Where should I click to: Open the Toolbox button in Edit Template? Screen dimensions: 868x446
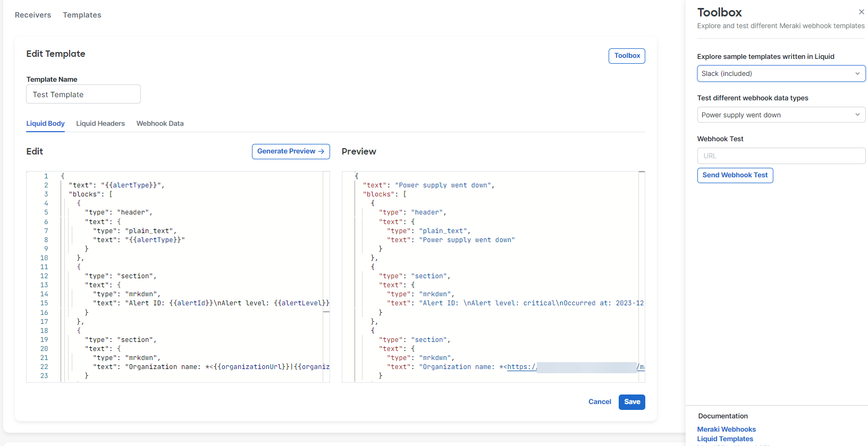click(627, 56)
